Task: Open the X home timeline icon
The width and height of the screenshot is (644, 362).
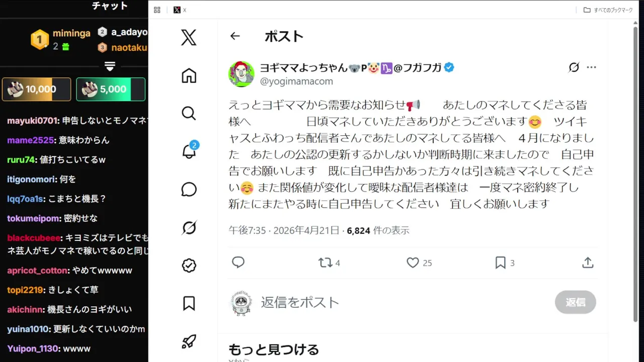Action: [189, 75]
